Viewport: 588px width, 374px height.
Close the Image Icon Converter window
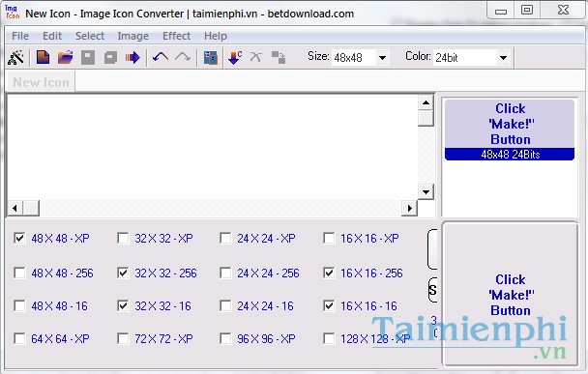(563, 10)
